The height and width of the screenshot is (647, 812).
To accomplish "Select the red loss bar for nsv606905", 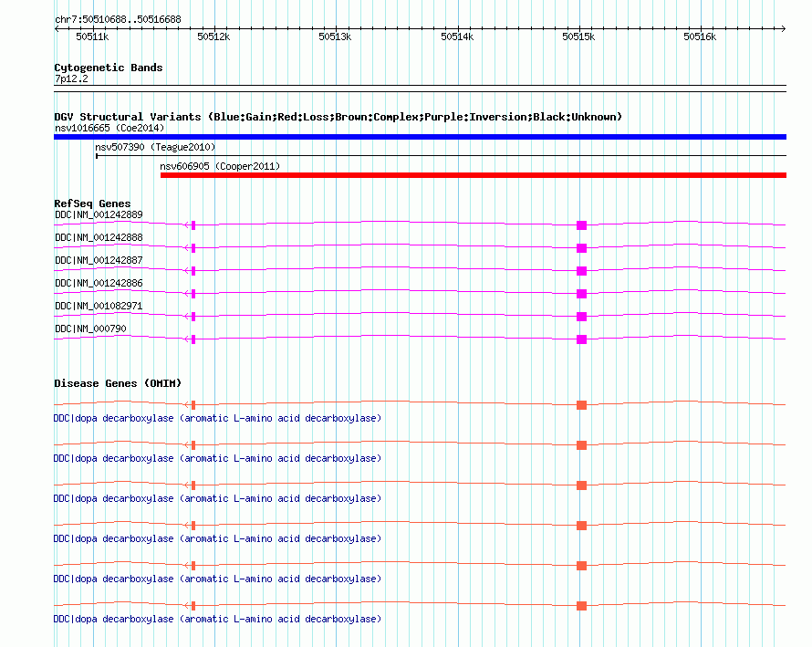I will (x=474, y=175).
